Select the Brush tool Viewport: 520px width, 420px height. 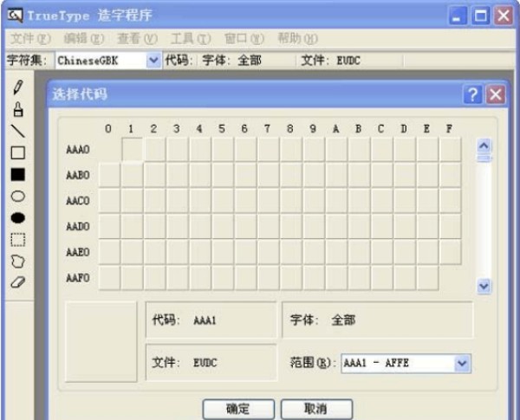coord(18,109)
